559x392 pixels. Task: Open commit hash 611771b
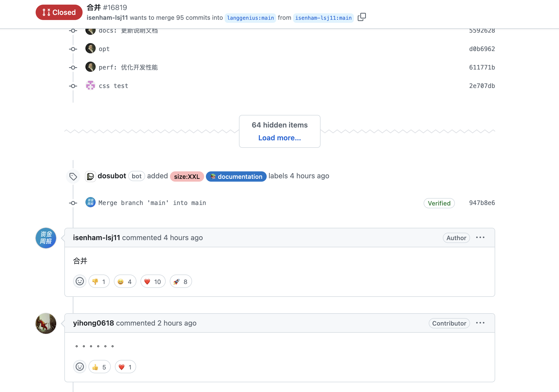coord(482,67)
